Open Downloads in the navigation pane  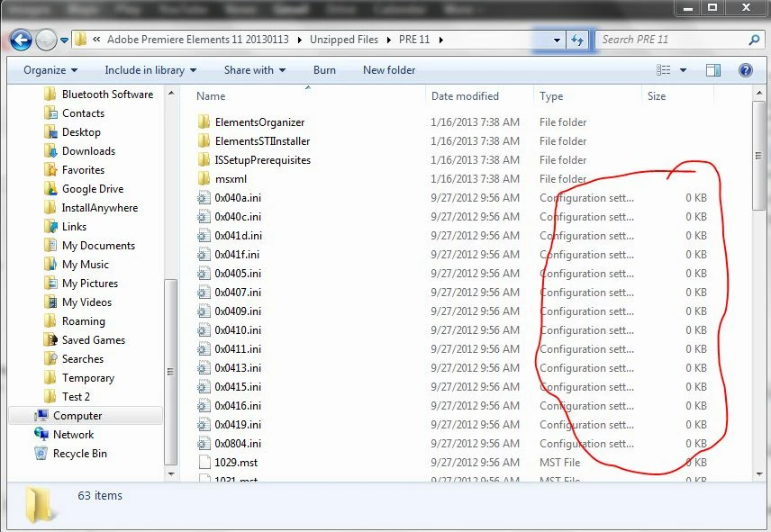(x=79, y=151)
